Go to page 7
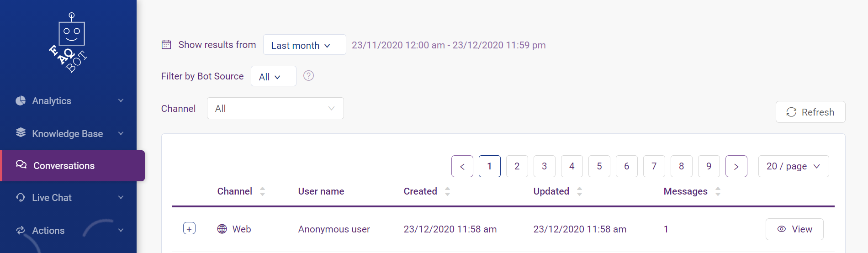This screenshot has width=868, height=253. click(x=654, y=166)
